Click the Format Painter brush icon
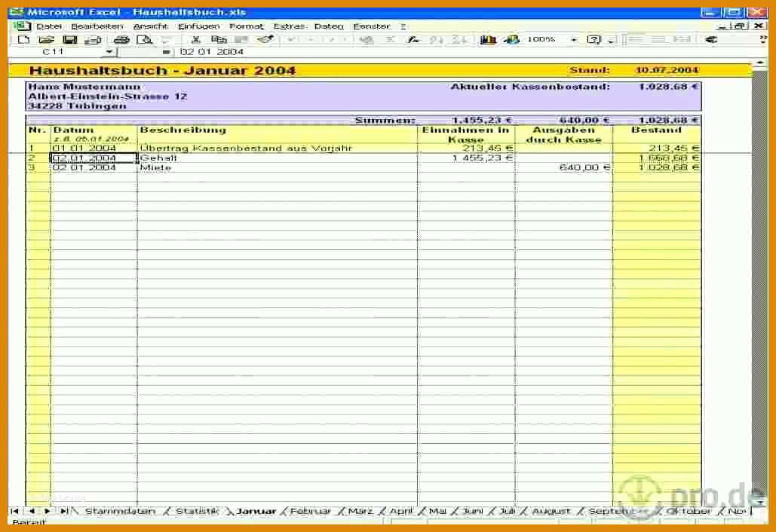The width and height of the screenshot is (776, 532). click(x=265, y=39)
